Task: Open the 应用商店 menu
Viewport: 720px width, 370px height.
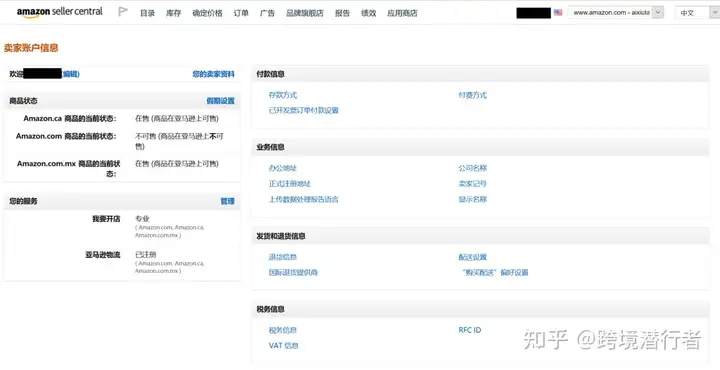Action: (x=402, y=13)
